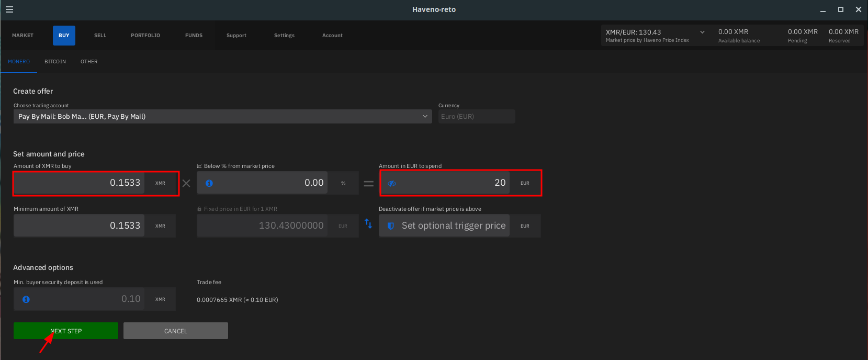Open the Sell section

100,36
